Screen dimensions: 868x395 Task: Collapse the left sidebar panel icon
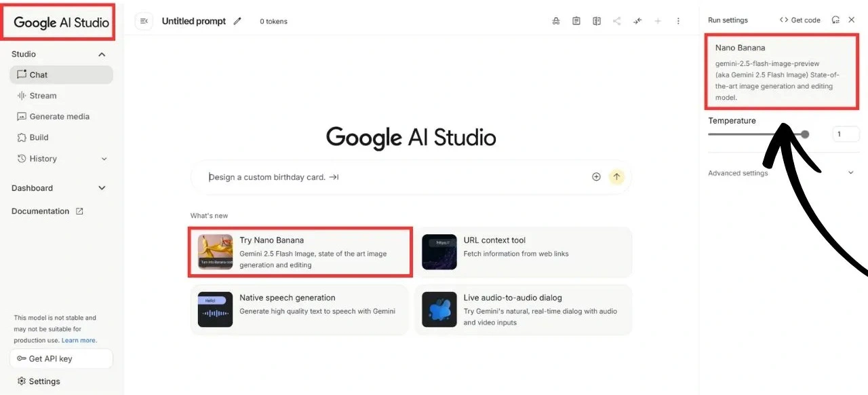[144, 21]
